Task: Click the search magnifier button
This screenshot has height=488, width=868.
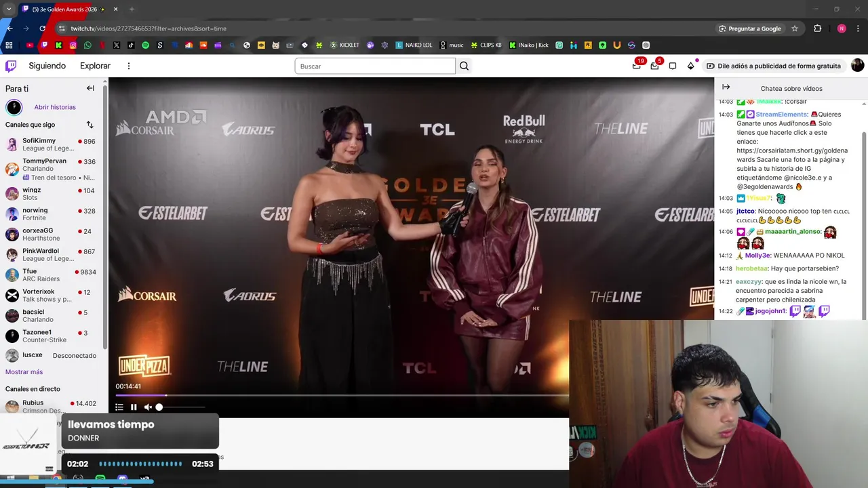Action: click(464, 66)
